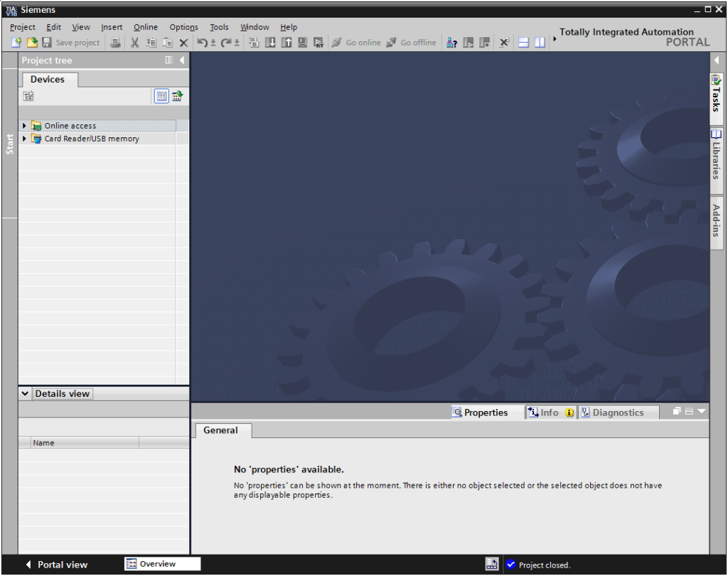Image resolution: width=728 pixels, height=576 pixels.
Task: Open the Online menu
Action: tap(146, 27)
